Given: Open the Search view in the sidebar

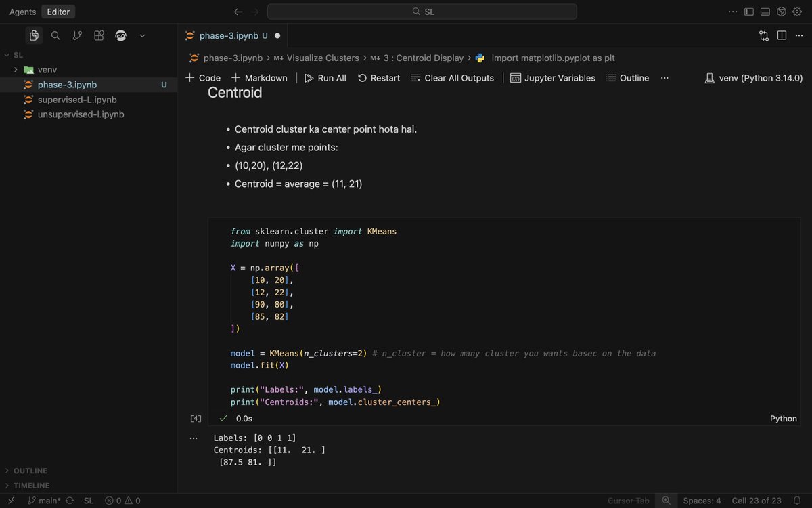Looking at the screenshot, I should tap(55, 35).
